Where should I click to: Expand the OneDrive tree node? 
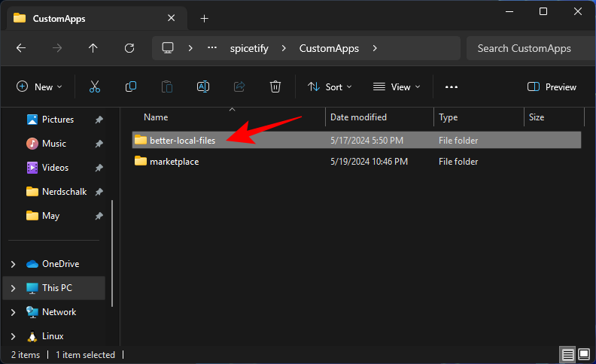[x=13, y=264]
